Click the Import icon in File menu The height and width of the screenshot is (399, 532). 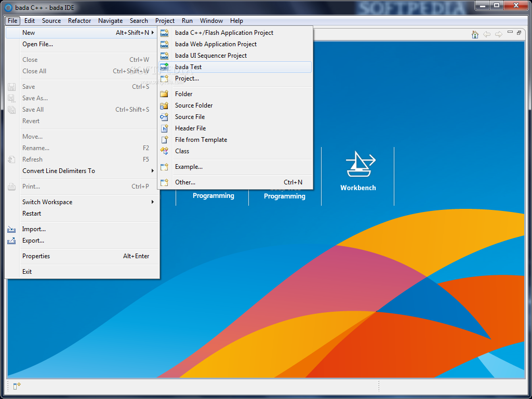[x=11, y=229]
